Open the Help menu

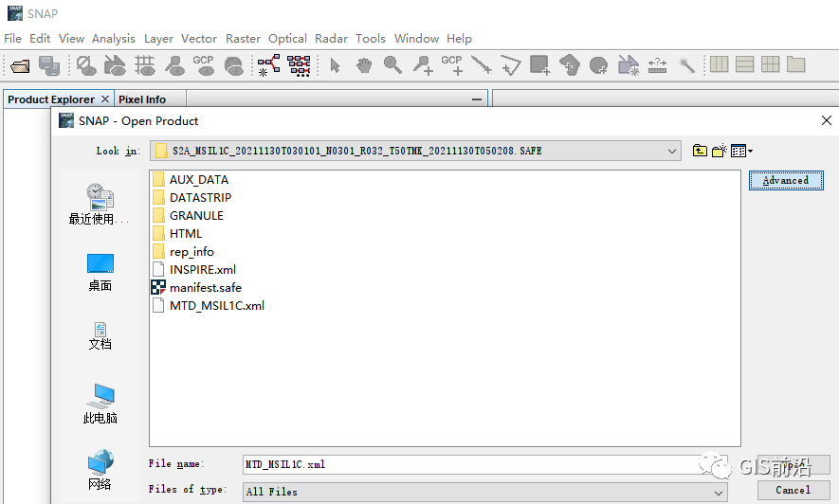click(459, 39)
